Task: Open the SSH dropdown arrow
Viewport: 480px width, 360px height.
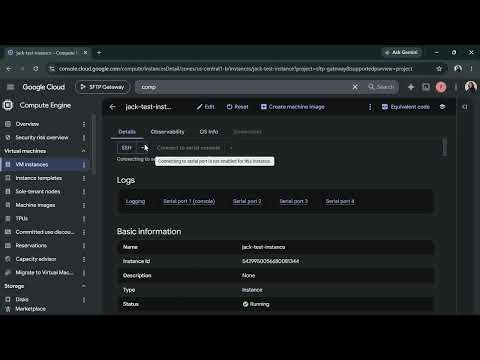Action: (142, 148)
